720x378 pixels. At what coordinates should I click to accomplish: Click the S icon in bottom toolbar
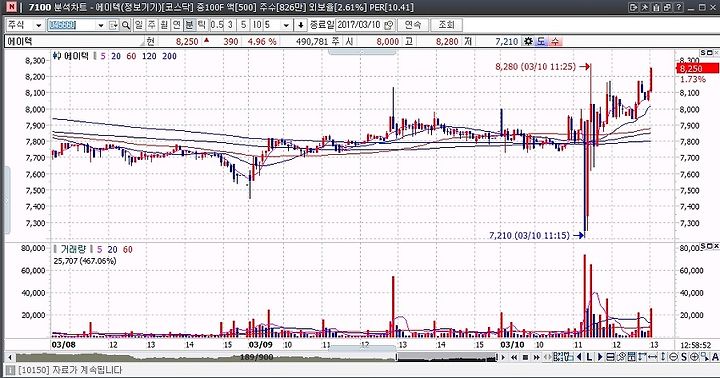point(684,357)
